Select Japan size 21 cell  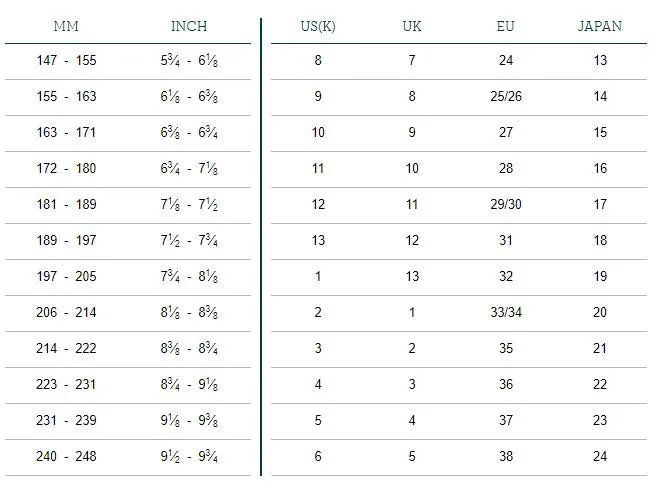(599, 349)
